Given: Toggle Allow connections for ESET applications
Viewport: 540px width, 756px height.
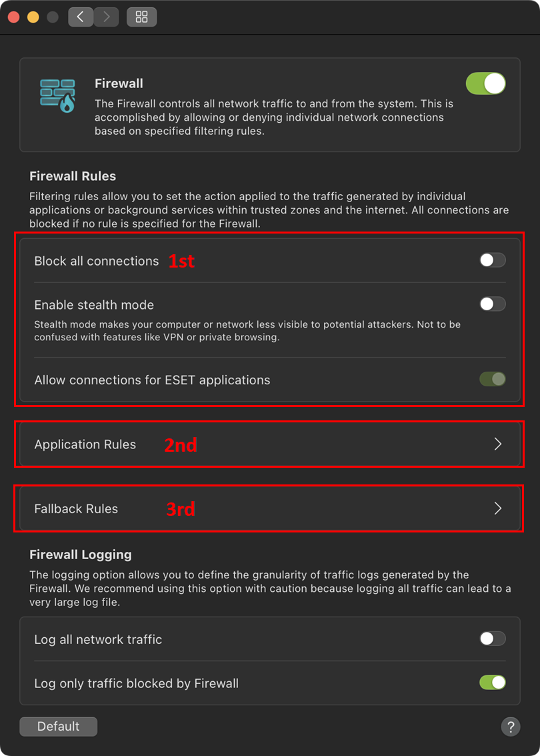Looking at the screenshot, I should [493, 380].
